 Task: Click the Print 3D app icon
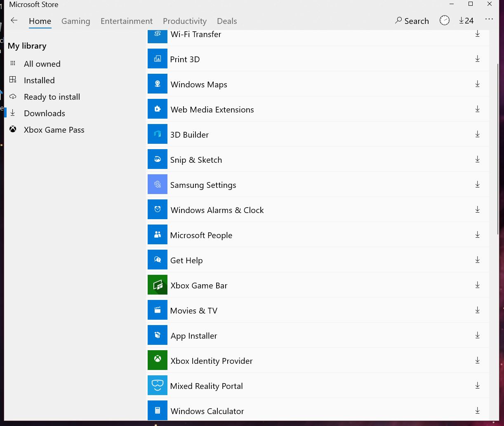pyautogui.click(x=158, y=59)
